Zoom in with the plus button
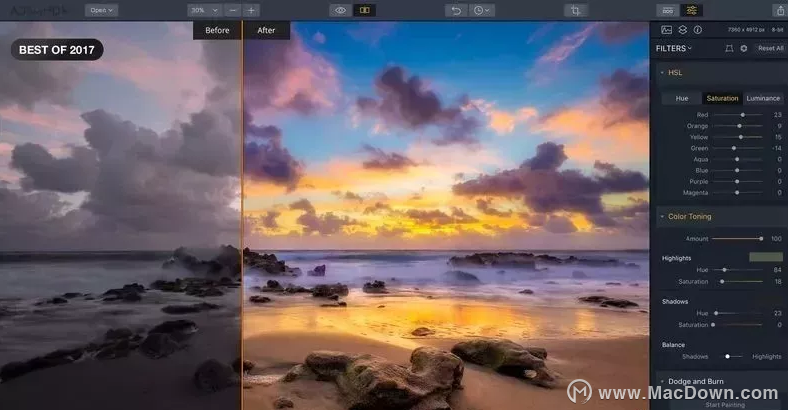Viewport: 788px width, 410px height. click(251, 10)
